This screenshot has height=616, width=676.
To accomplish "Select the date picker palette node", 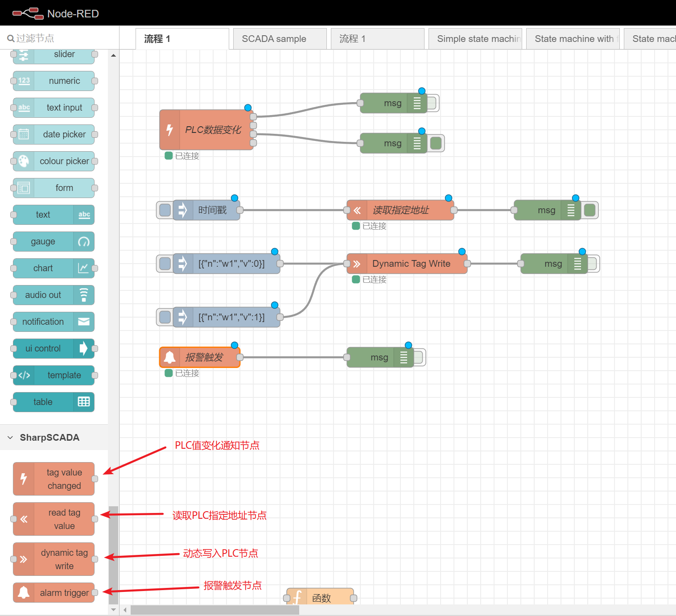I will (x=54, y=134).
